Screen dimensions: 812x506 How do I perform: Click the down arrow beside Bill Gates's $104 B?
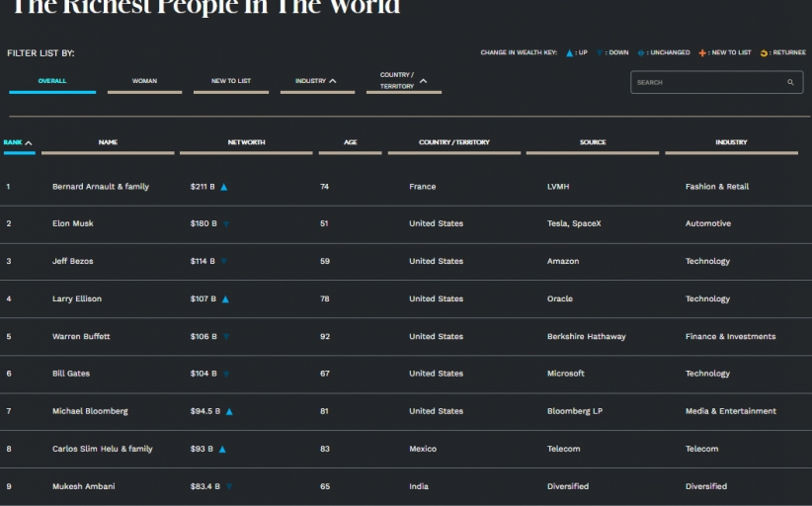[226, 374]
